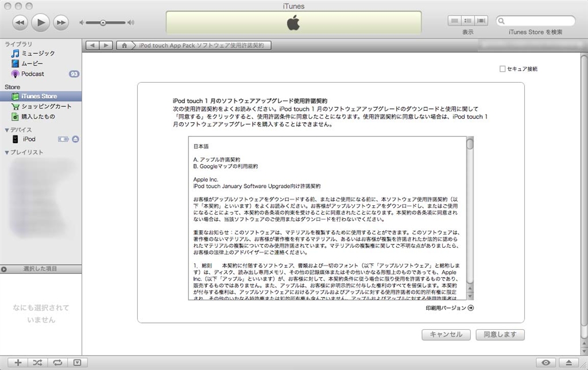
Task: Open the 印刷用バージョン link
Action: 450,308
